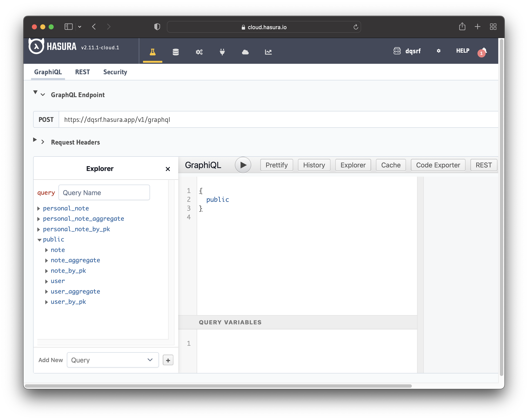Click the Prettify button

tap(276, 165)
